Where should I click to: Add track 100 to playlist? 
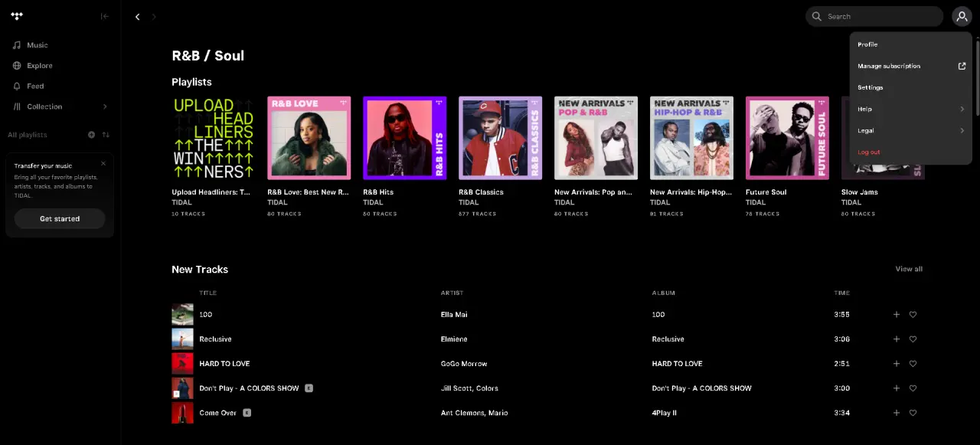[897, 315]
